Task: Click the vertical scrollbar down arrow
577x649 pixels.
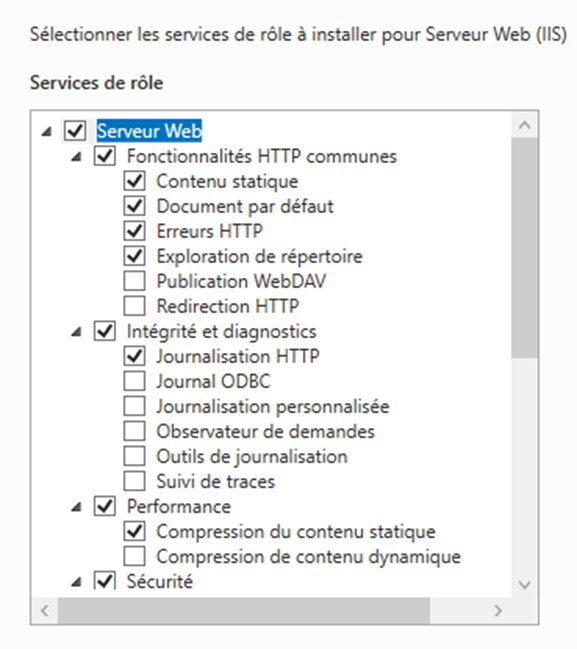Action: click(x=525, y=584)
